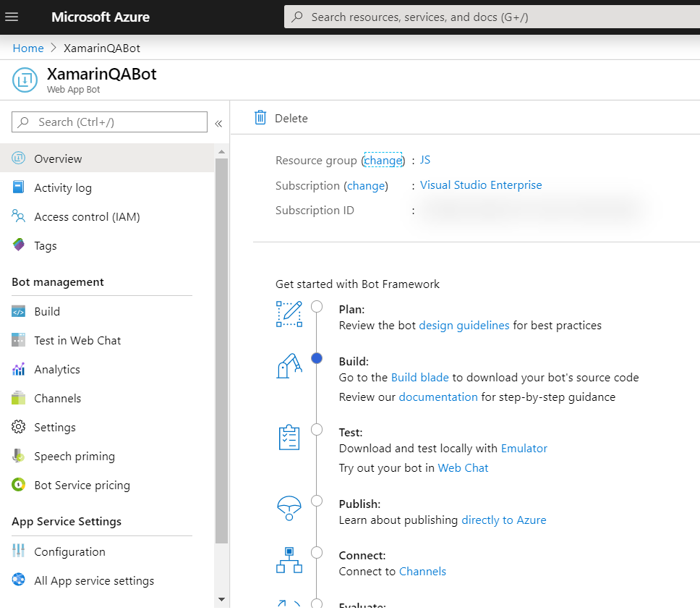Screen dimensions: 700x610
Task: Open the design guidelines link
Action: coord(464,325)
